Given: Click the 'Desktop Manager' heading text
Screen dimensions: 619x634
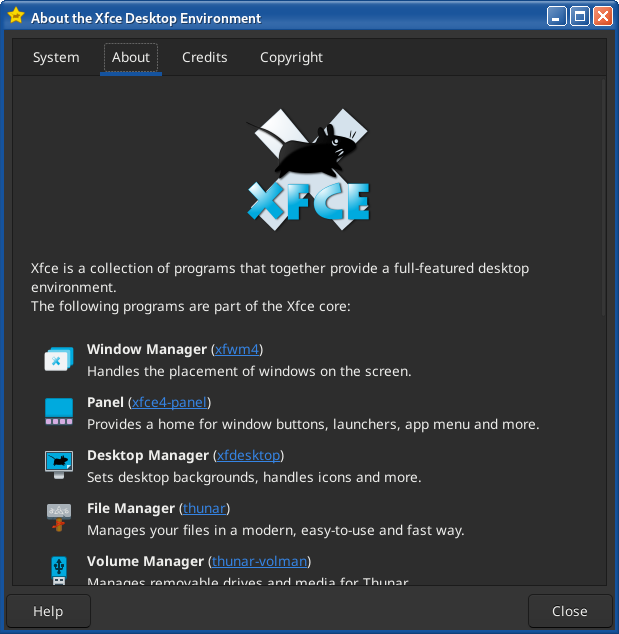Looking at the screenshot, I should coord(148,455).
